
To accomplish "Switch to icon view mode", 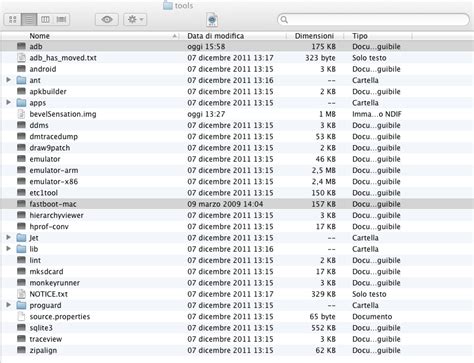I will (x=12, y=20).
